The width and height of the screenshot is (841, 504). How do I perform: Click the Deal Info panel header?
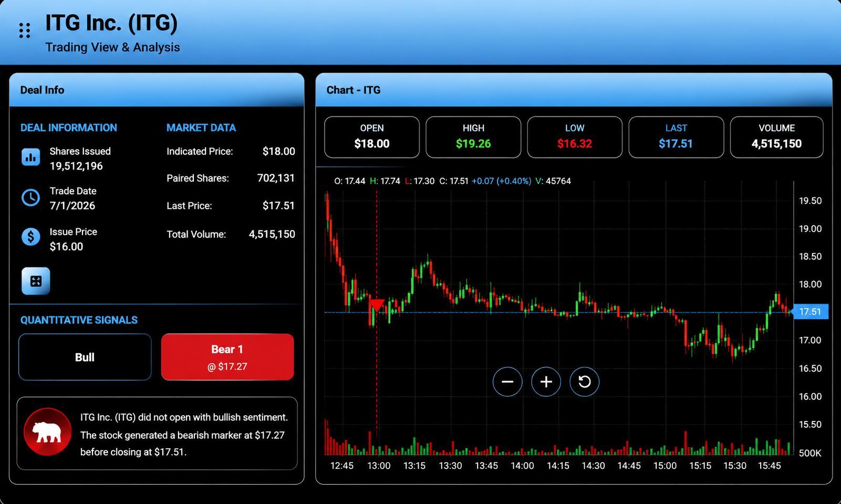coord(157,90)
